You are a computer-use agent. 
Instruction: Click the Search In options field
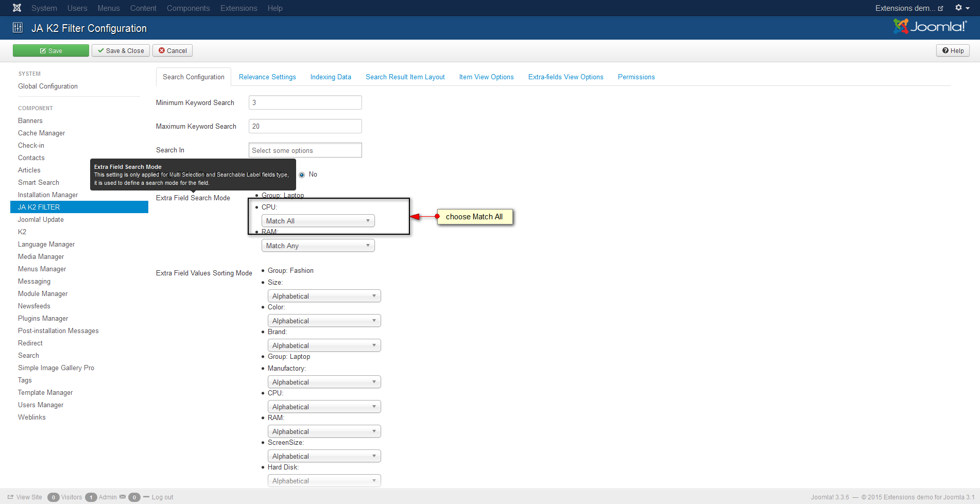click(305, 150)
